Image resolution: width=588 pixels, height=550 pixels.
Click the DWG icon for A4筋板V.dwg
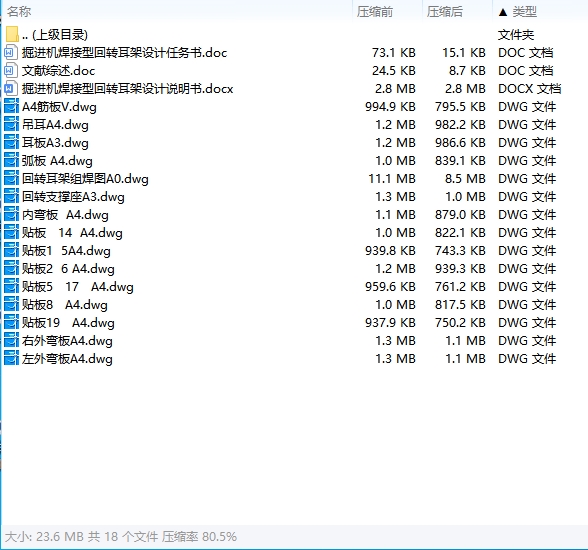click(x=11, y=106)
